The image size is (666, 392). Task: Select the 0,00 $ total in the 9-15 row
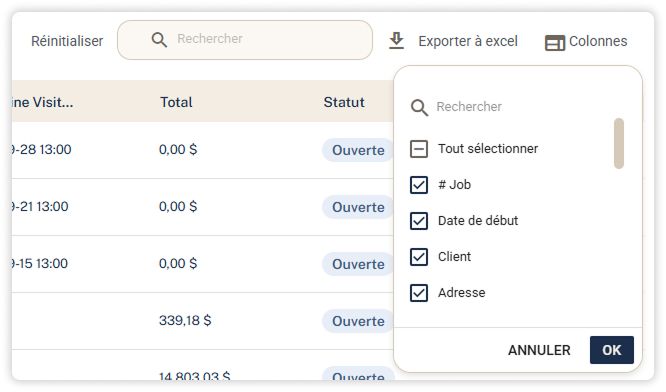[178, 263]
